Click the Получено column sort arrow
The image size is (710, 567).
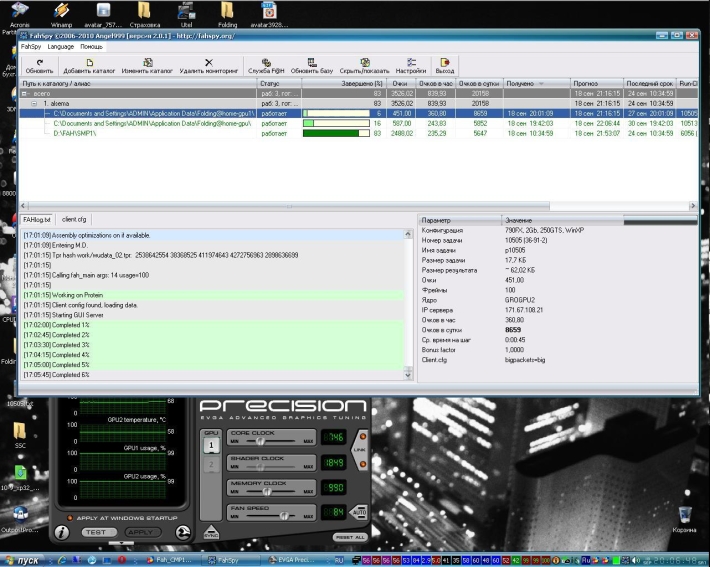(x=541, y=84)
